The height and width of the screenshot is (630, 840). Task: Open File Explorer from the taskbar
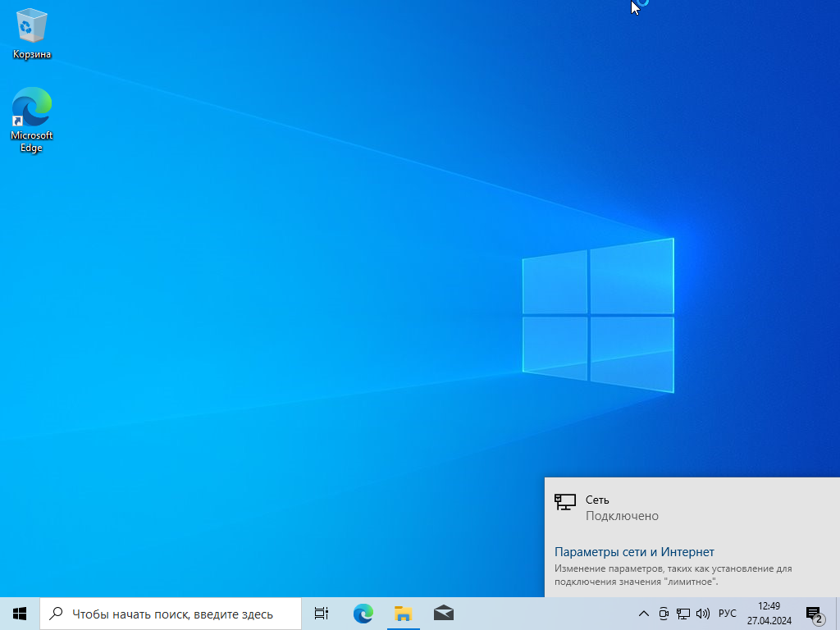pyautogui.click(x=403, y=614)
